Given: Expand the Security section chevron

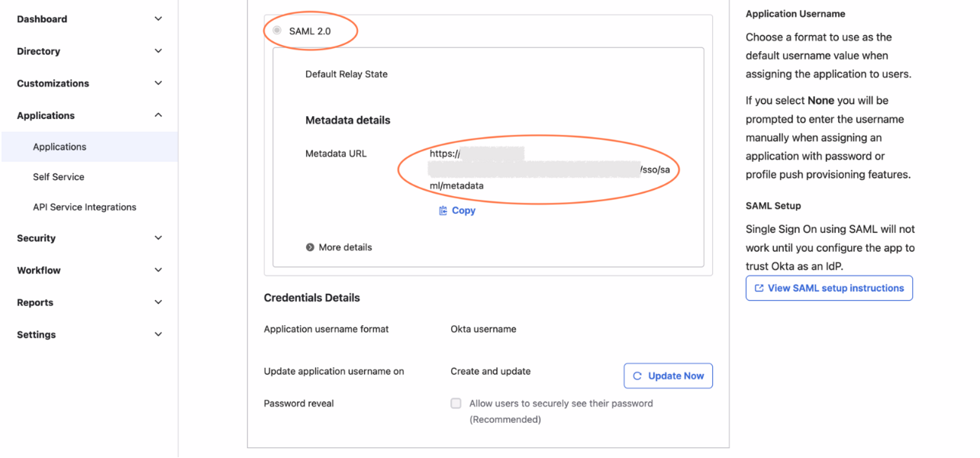Looking at the screenshot, I should (x=158, y=238).
